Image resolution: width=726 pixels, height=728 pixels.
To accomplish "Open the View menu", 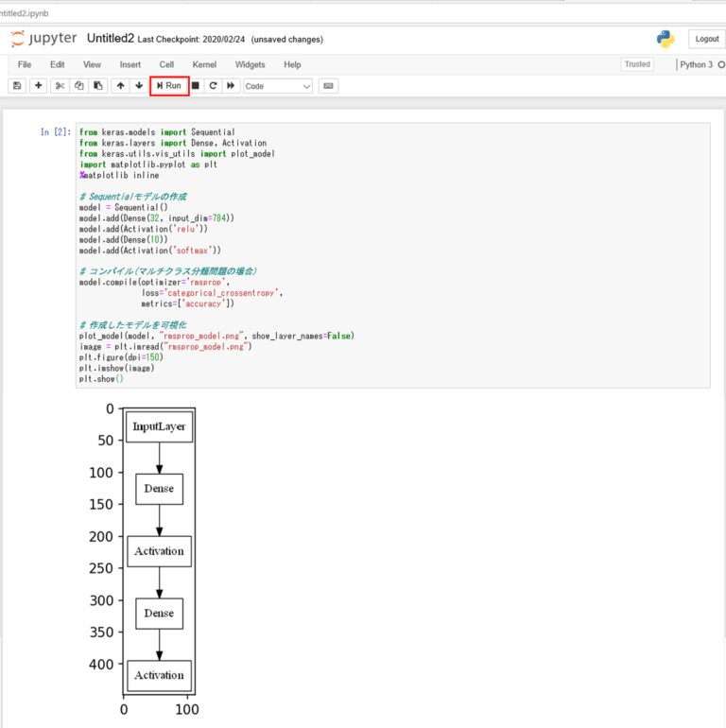I will click(92, 64).
